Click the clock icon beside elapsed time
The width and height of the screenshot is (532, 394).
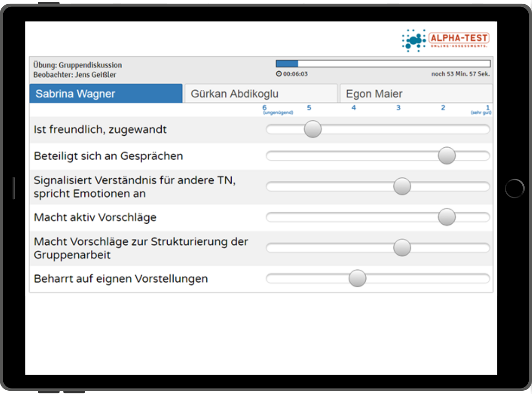[279, 74]
